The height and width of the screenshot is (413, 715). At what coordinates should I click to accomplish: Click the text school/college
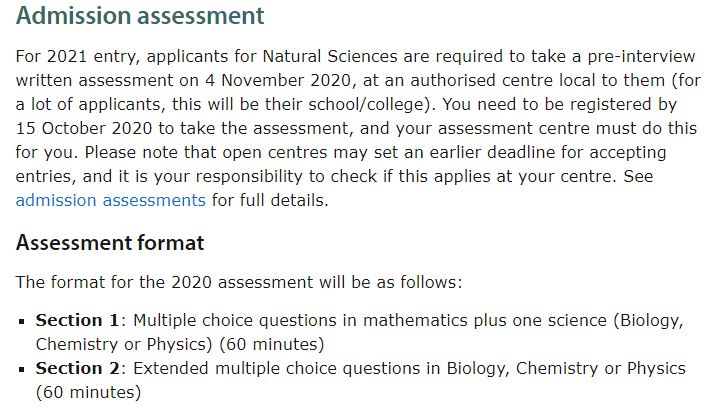(x=369, y=104)
